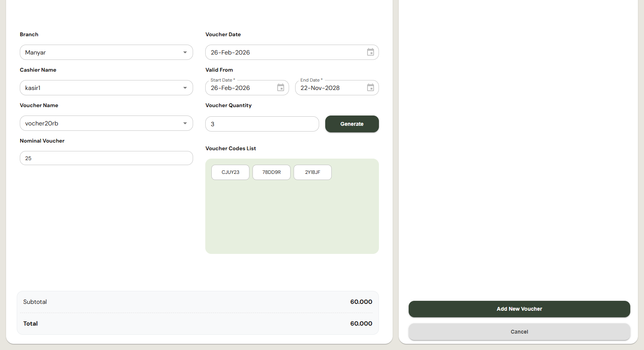Click the End Date field value 22-Nov-2028
This screenshot has height=350, width=644.
(320, 88)
